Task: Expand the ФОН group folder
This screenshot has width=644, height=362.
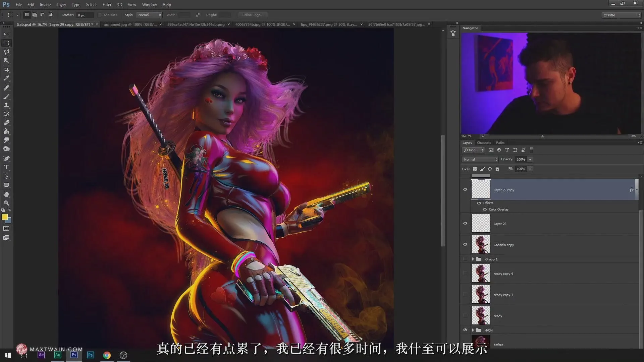Action: [473, 330]
